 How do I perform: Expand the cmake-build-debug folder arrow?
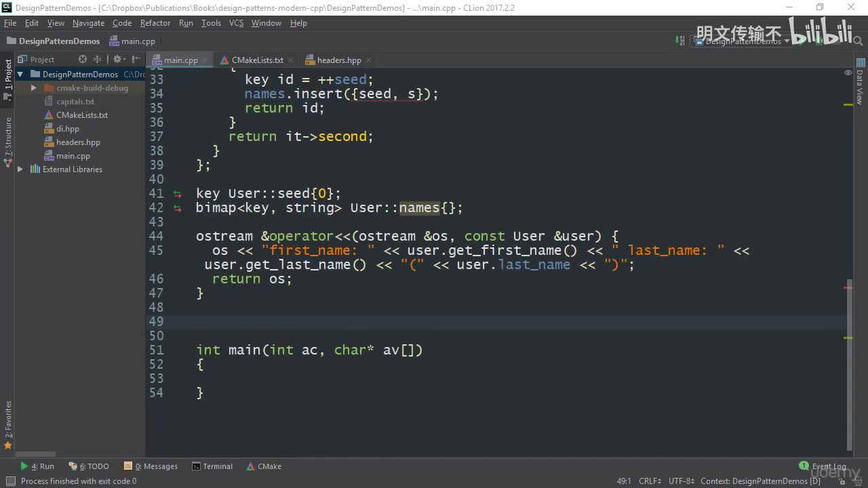[34, 88]
